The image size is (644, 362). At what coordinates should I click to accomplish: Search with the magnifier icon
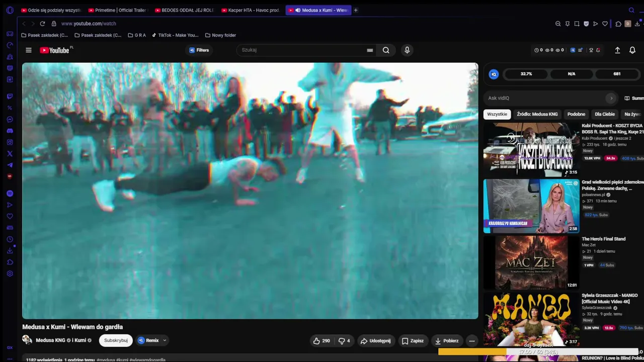(386, 50)
